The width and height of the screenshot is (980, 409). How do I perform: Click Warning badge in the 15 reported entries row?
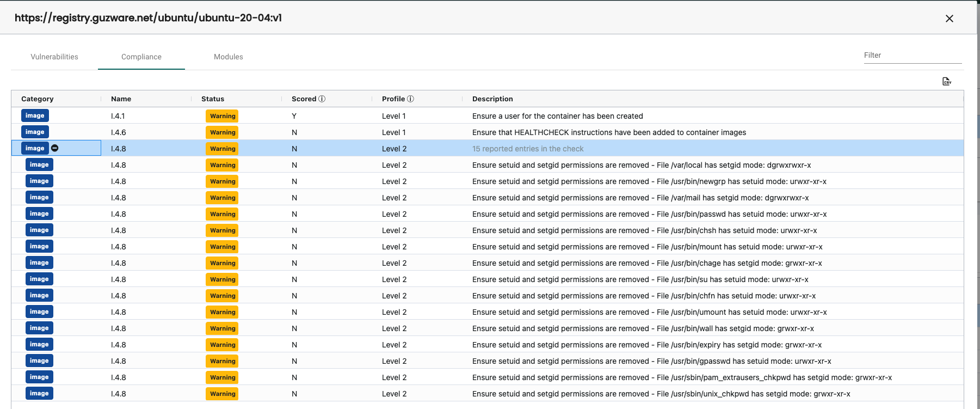point(223,149)
